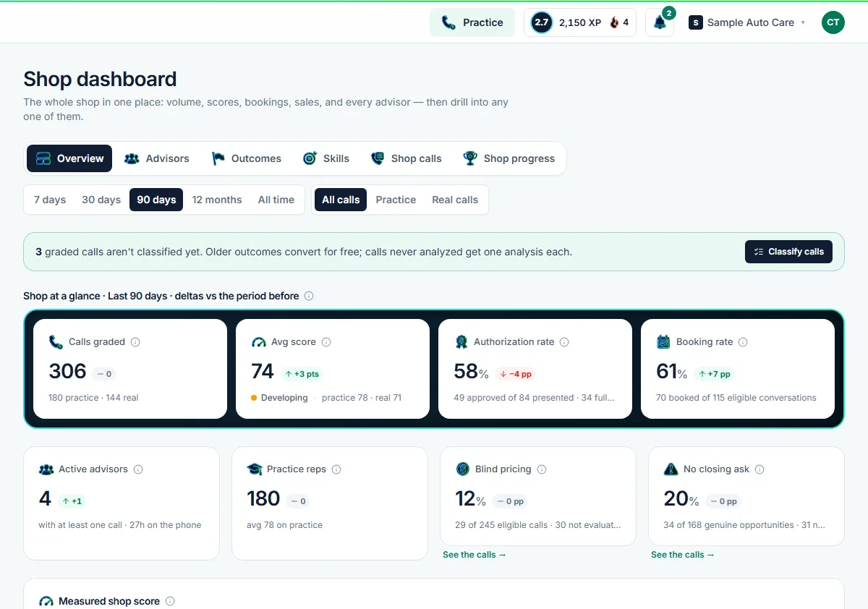The width and height of the screenshot is (868, 609).
Task: Switch to the Shop progress tab
Action: point(509,158)
